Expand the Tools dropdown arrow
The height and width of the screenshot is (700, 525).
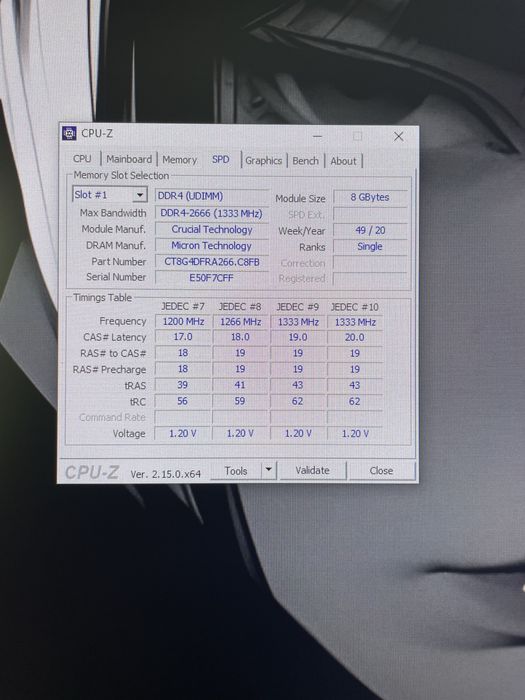(268, 470)
